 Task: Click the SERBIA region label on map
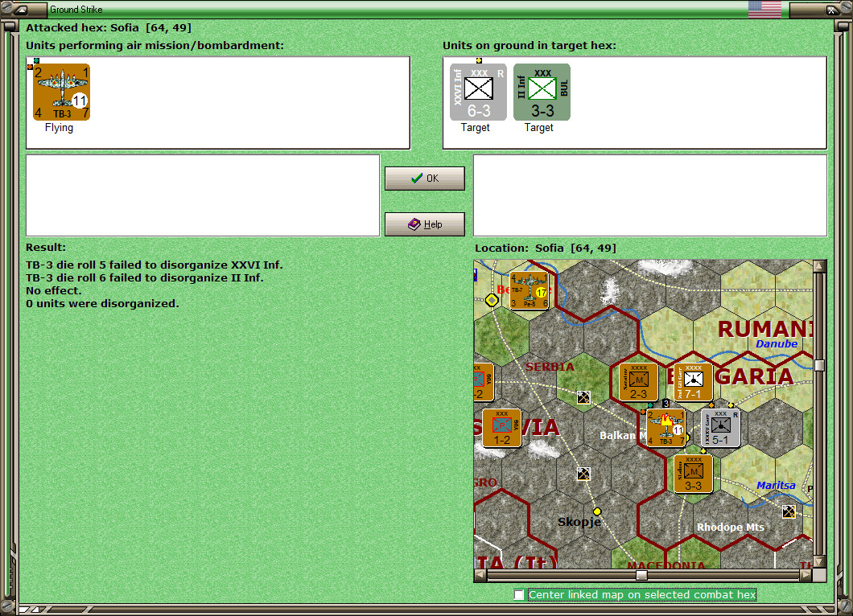(550, 367)
